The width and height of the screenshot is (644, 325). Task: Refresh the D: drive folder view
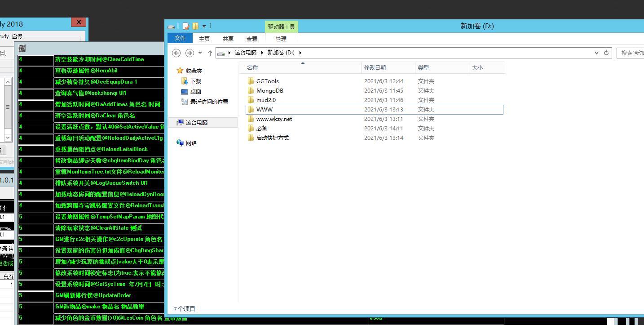(x=606, y=53)
